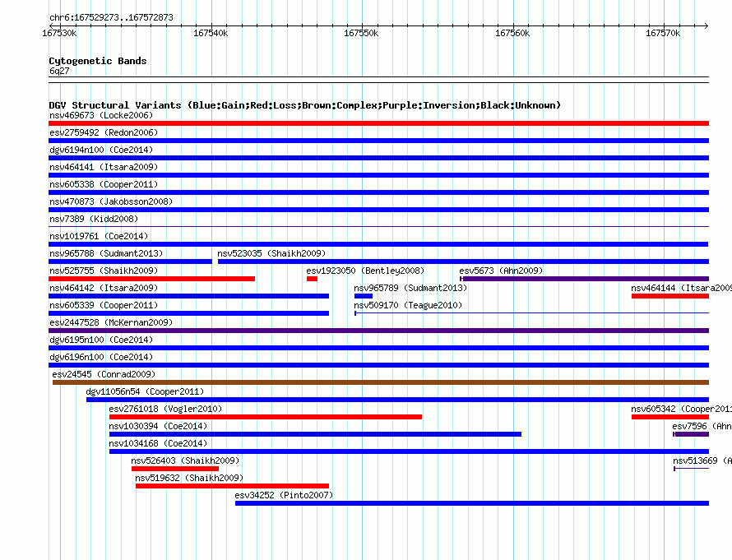Viewport: 732px width, 560px height.
Task: Click the blue esv34252 gain bar
Action: tap(472, 503)
